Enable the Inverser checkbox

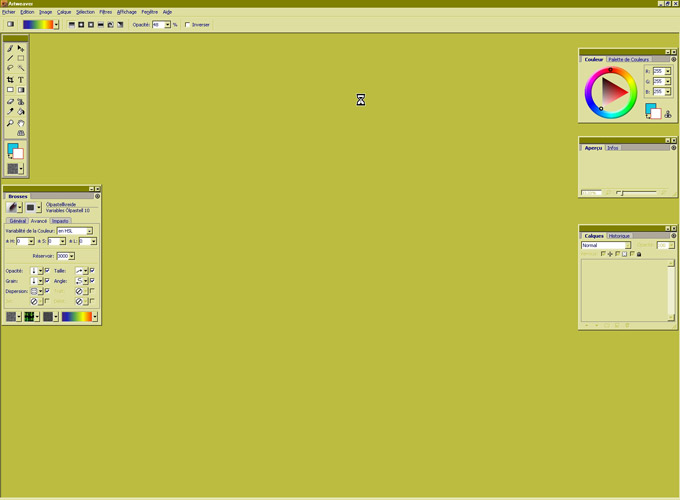point(188,25)
